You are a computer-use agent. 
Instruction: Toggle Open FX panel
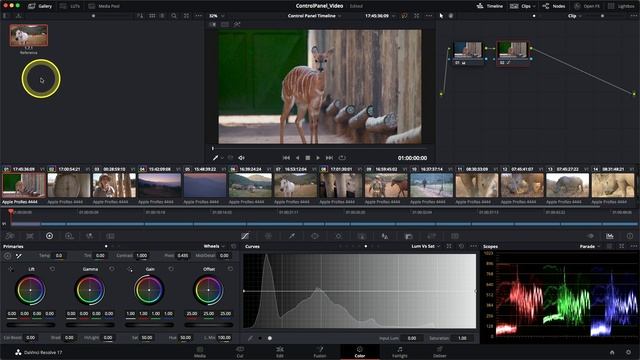tap(587, 6)
